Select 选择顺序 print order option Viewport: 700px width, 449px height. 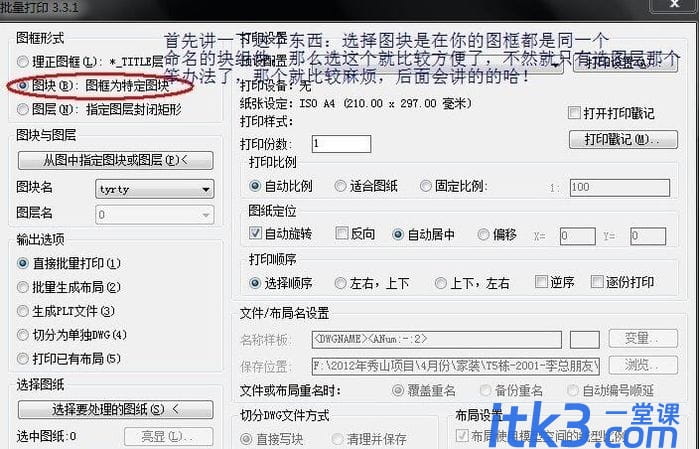coord(255,283)
